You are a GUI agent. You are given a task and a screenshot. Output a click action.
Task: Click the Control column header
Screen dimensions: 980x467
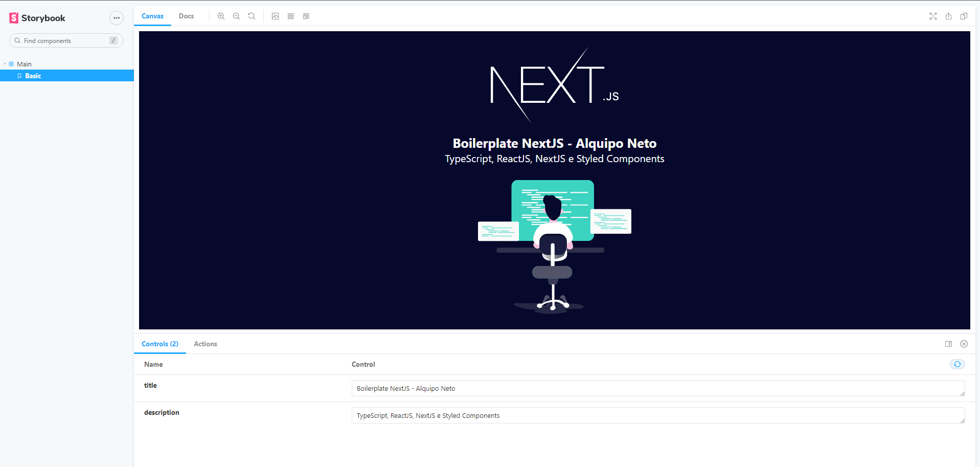(363, 365)
